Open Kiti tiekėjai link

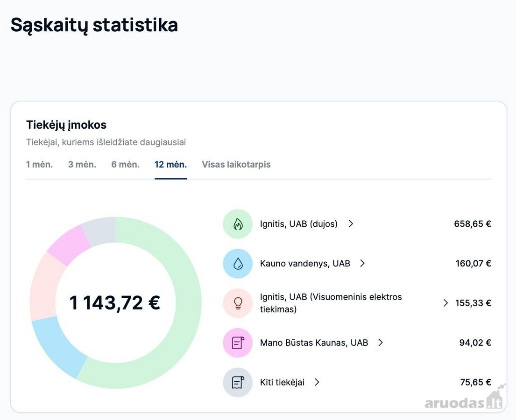tap(283, 382)
